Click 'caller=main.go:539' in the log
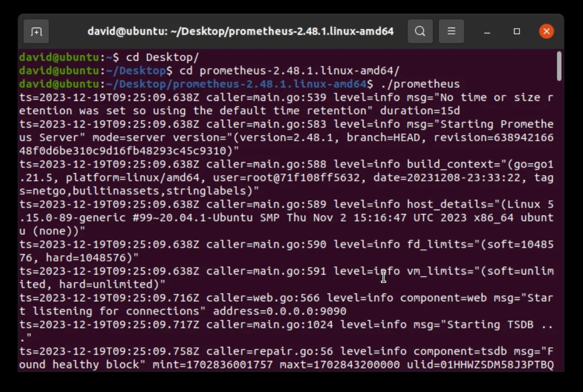583x392 pixels. coord(266,98)
